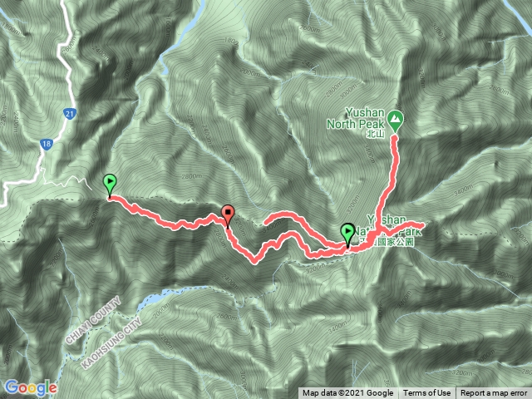The width and height of the screenshot is (532, 399).
Task: Open the Terms of Use link
Action: click(x=426, y=393)
